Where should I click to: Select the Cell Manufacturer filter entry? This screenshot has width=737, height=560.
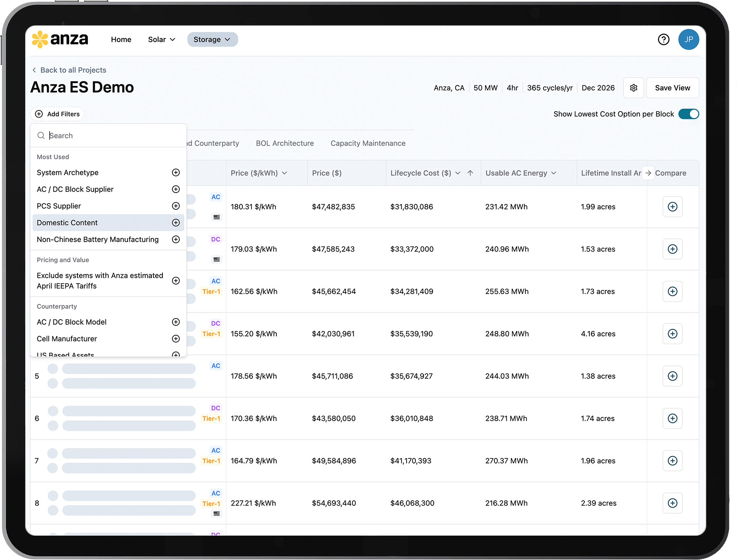tap(108, 339)
